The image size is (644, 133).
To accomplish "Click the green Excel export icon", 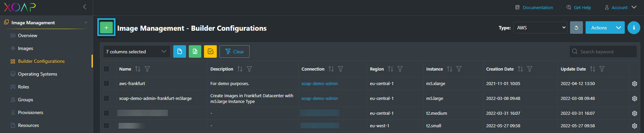I will click(x=195, y=51).
